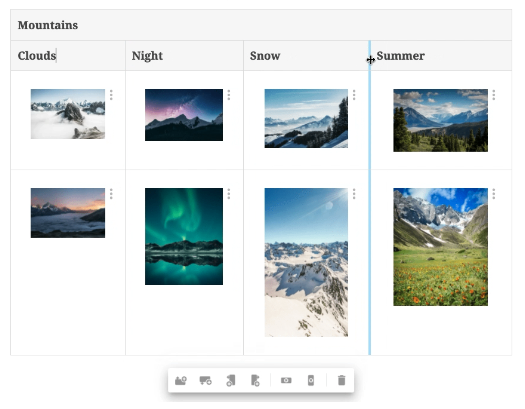Click the Night column header cell
This screenshot has height=409, width=525.
pos(184,56)
